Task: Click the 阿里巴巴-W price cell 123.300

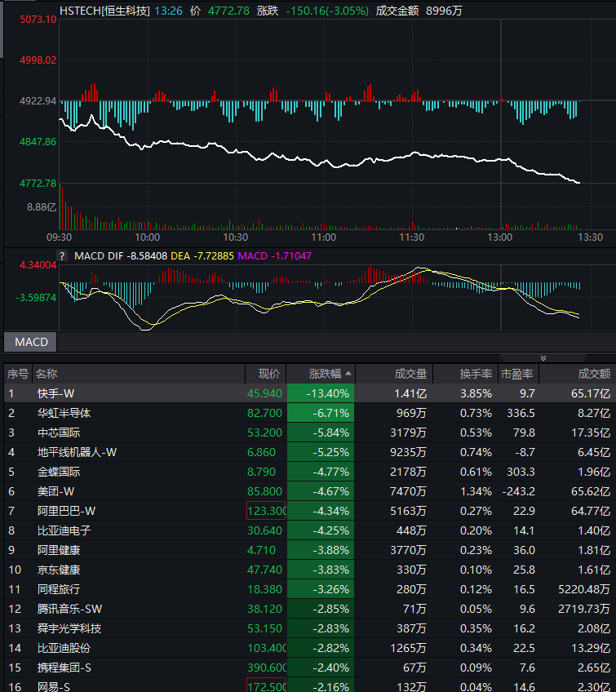Action: point(266,511)
